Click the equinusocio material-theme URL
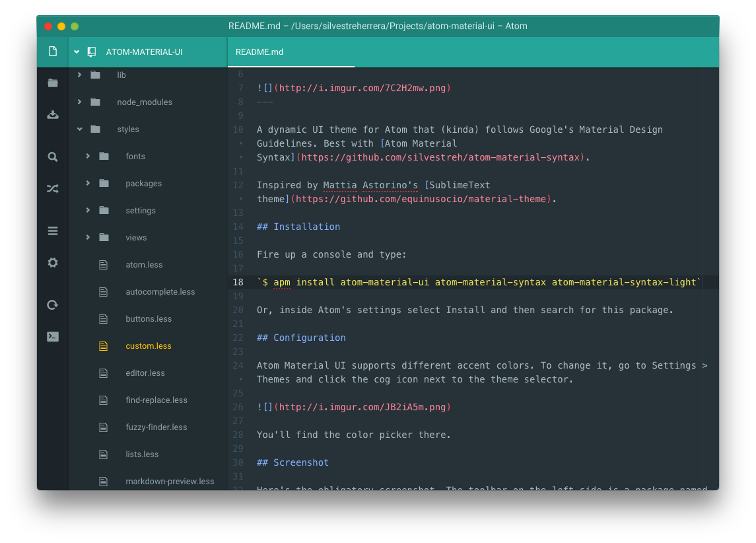 421,199
